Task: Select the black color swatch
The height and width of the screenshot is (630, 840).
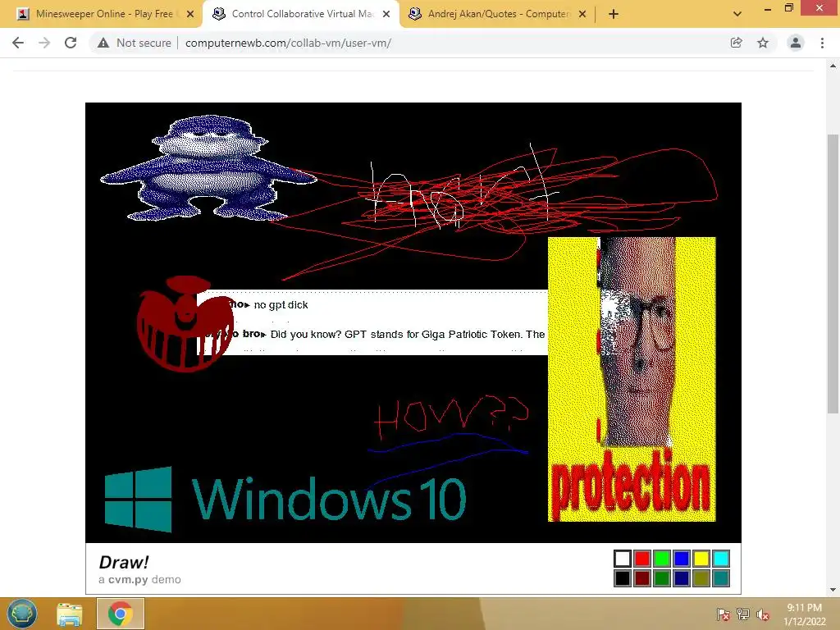Action: (x=622, y=578)
